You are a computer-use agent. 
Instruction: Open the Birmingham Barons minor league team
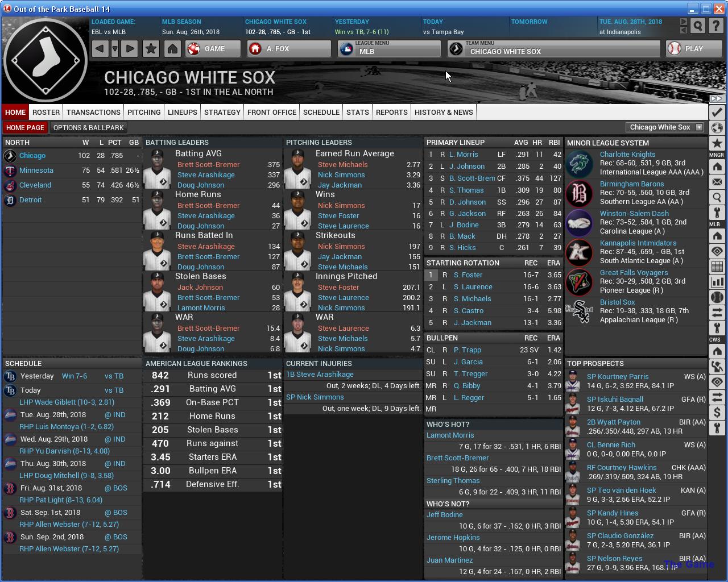tap(632, 184)
